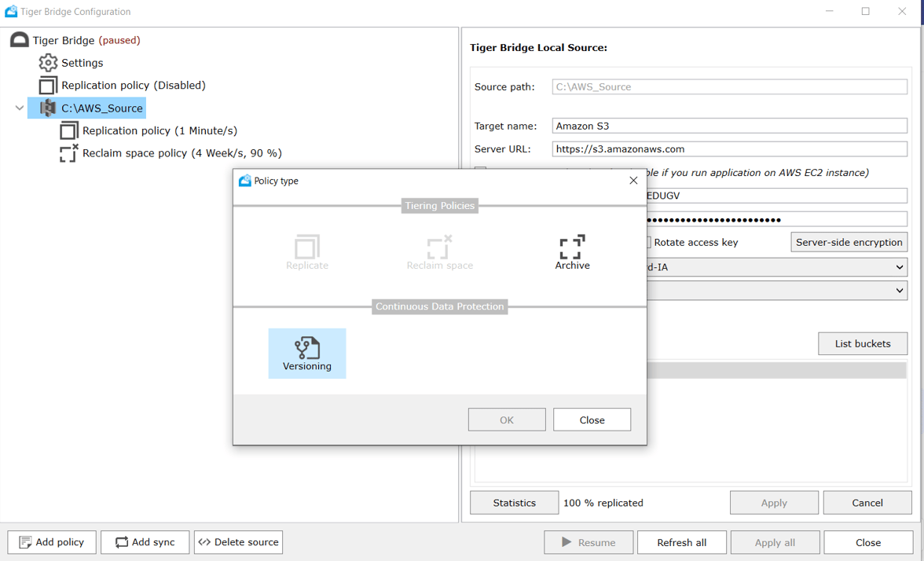Select the Archive tiering policy icon

click(x=572, y=250)
